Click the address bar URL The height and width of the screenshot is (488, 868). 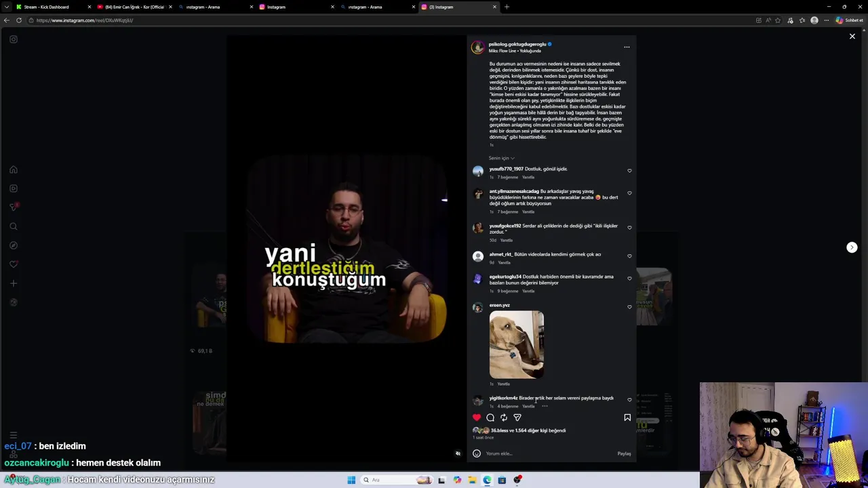click(x=85, y=20)
